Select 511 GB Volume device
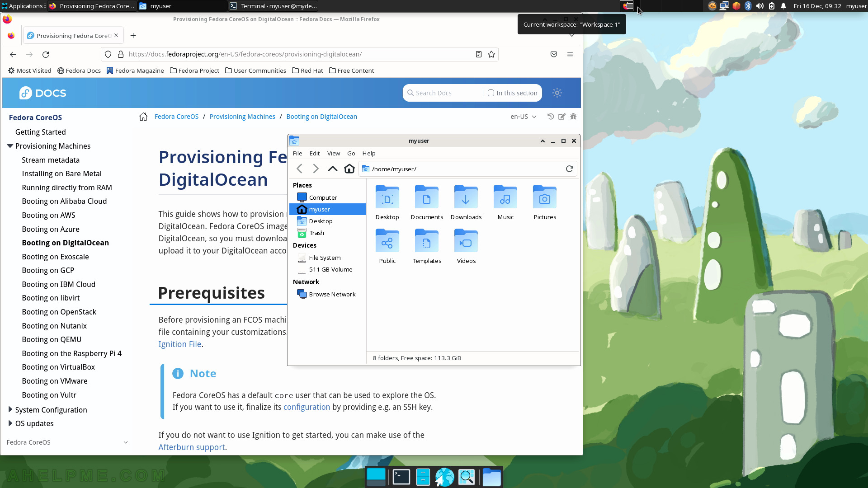This screenshot has width=868, height=488. tap(327, 269)
